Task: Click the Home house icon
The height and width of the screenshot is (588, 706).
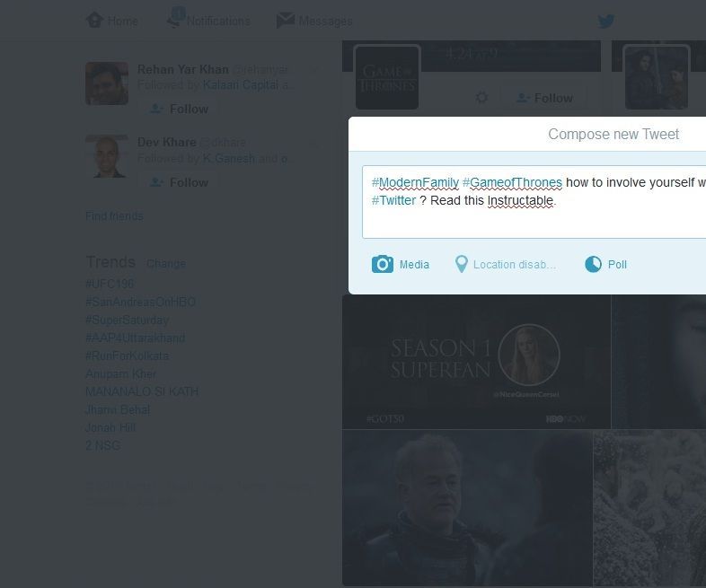Action: (x=94, y=20)
